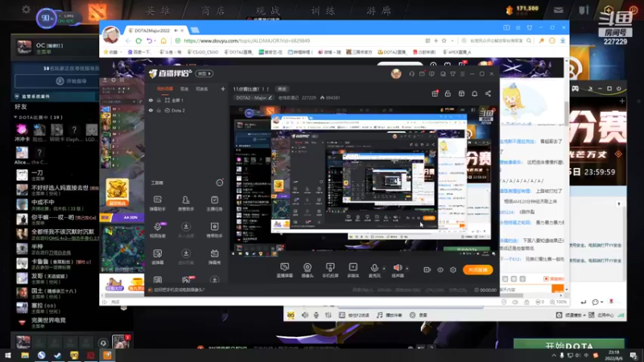Screen dimensions: 644x362
Task: Click the 开始DOTA play button
Action: coord(569,345)
